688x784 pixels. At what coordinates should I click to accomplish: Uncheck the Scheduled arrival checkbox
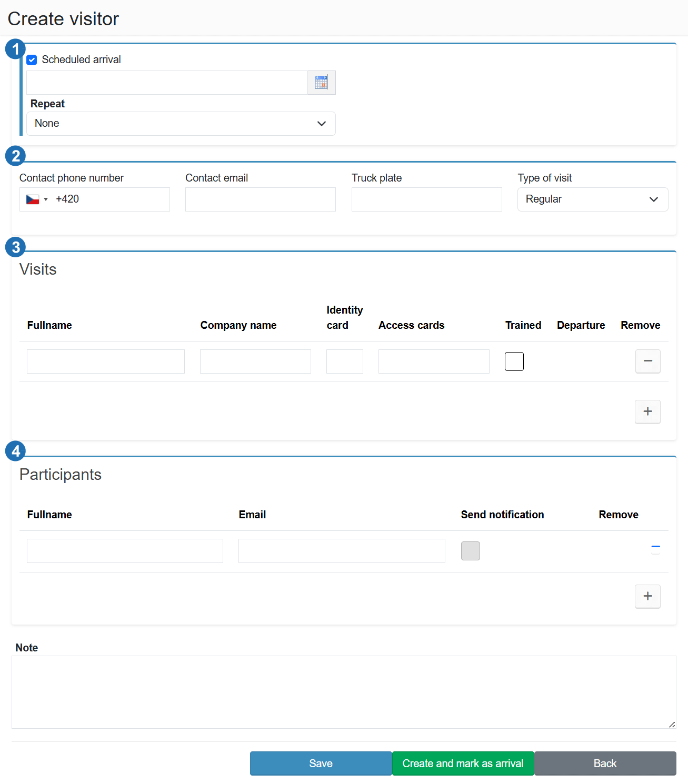coord(32,60)
